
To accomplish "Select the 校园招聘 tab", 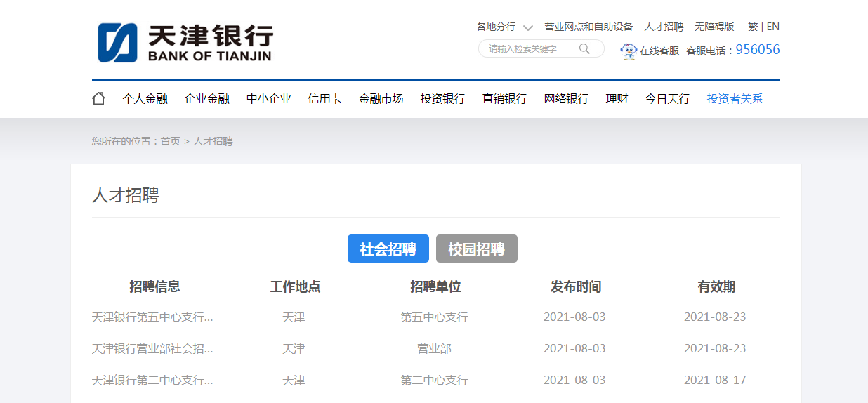I will coord(477,249).
